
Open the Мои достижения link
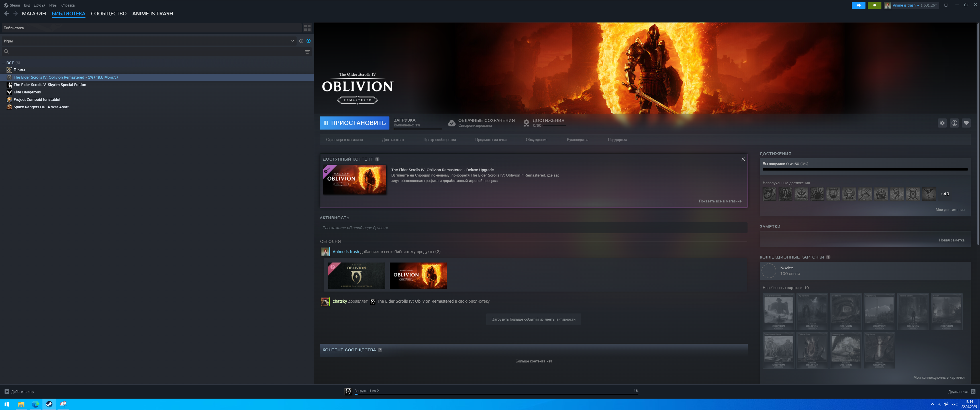click(950, 210)
